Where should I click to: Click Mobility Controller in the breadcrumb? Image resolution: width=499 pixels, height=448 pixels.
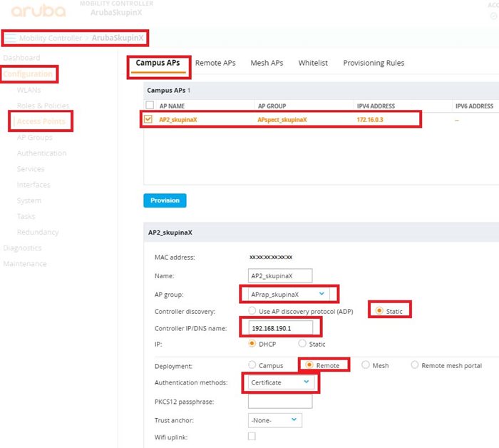coord(51,39)
